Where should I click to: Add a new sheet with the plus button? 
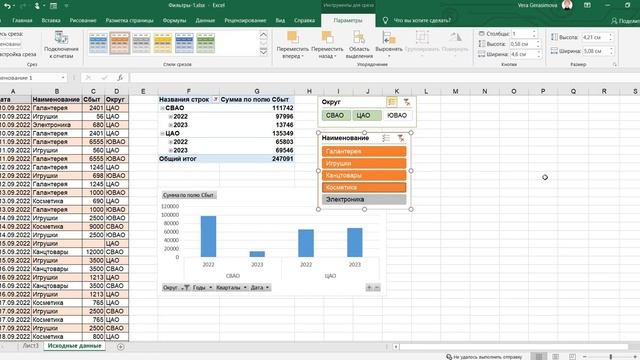(x=120, y=347)
